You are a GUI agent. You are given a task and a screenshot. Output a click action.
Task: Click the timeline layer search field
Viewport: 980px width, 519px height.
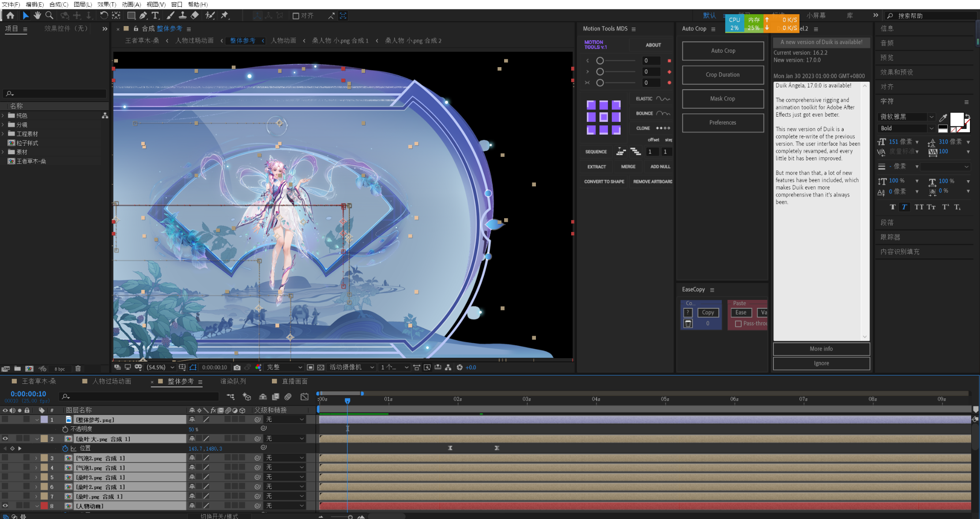pyautogui.click(x=139, y=397)
